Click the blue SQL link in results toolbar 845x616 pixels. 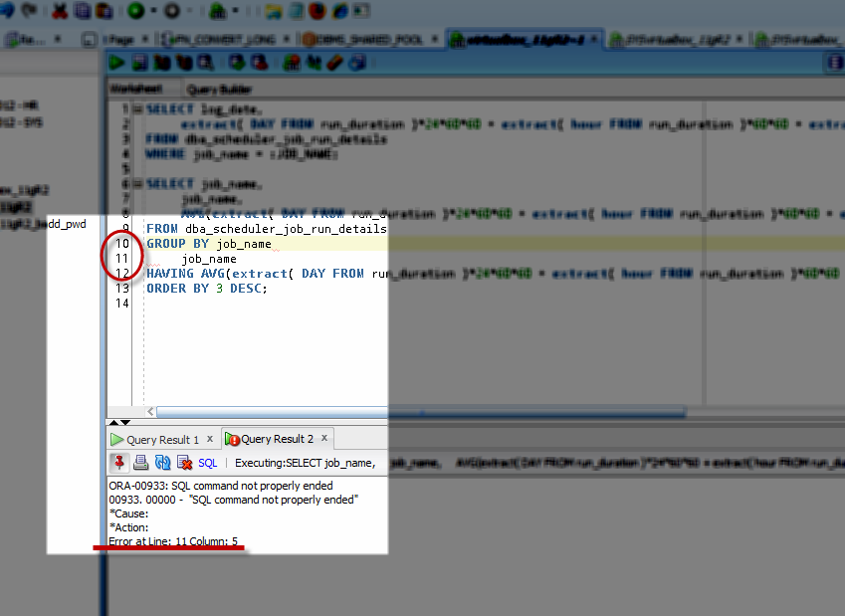click(x=207, y=463)
